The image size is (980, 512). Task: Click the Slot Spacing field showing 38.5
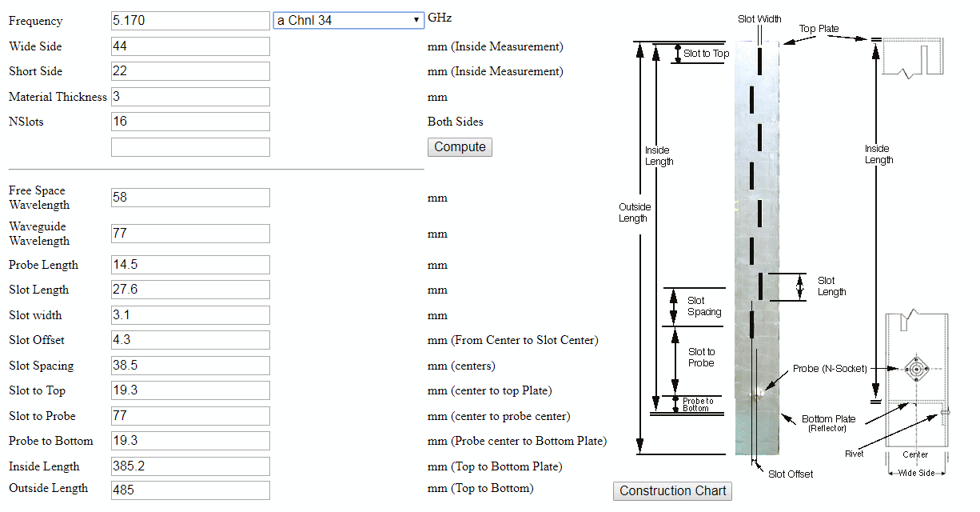point(190,366)
